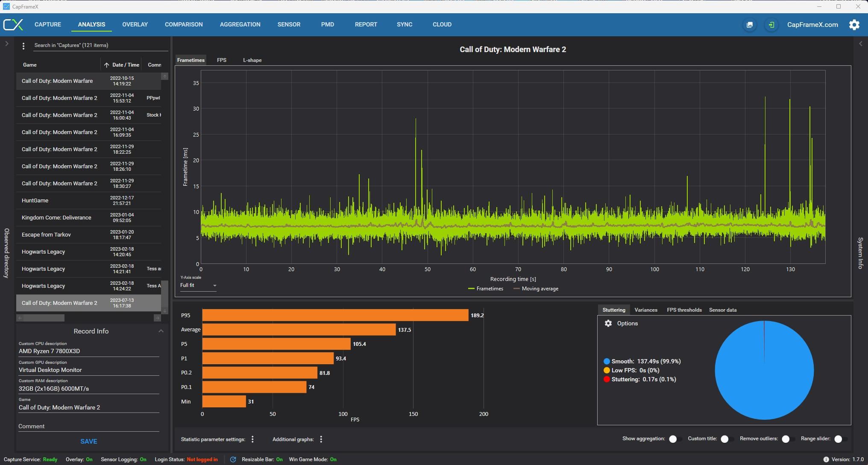Viewport: 868px width, 465px height.
Task: Click the Frametimes legend entry
Action: click(x=486, y=289)
